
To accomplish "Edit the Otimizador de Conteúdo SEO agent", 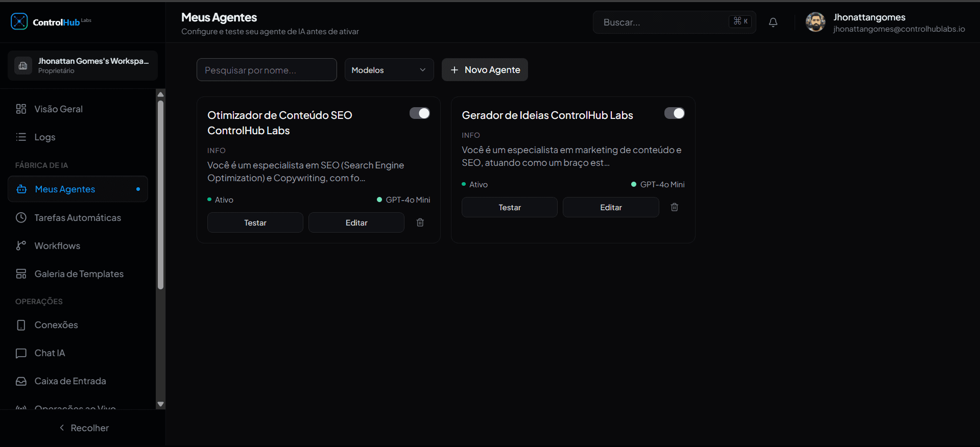I will pyautogui.click(x=356, y=222).
